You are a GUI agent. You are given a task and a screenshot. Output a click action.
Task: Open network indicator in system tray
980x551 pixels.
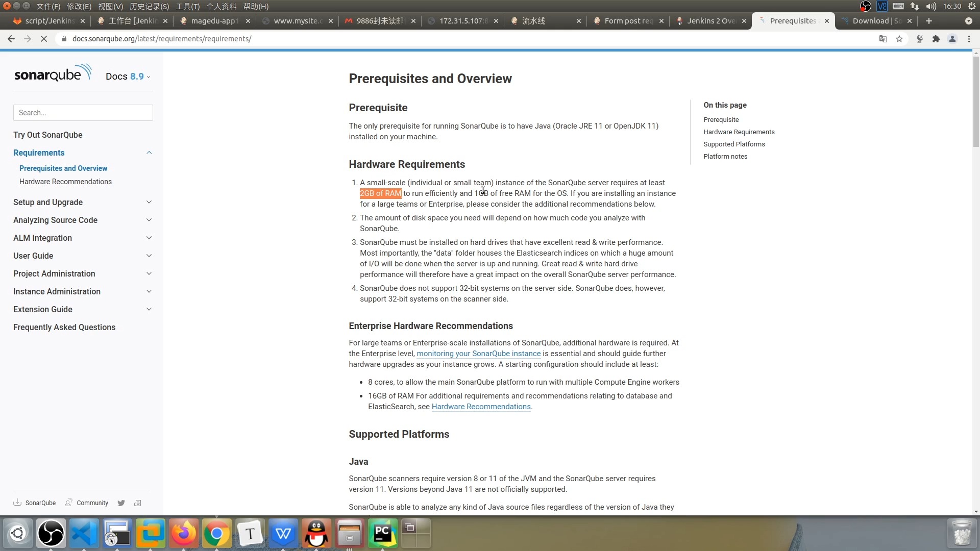pyautogui.click(x=915, y=6)
